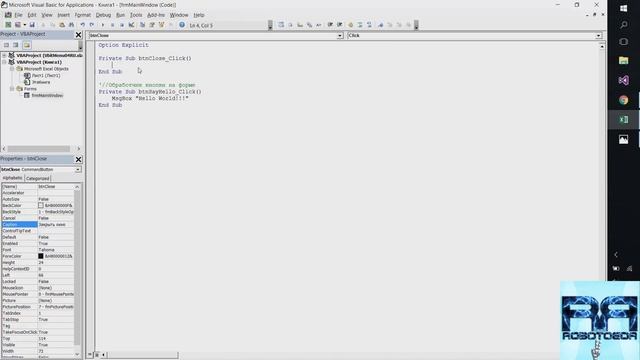Collapse the Microsoft Excel Objects folder

tap(12, 69)
